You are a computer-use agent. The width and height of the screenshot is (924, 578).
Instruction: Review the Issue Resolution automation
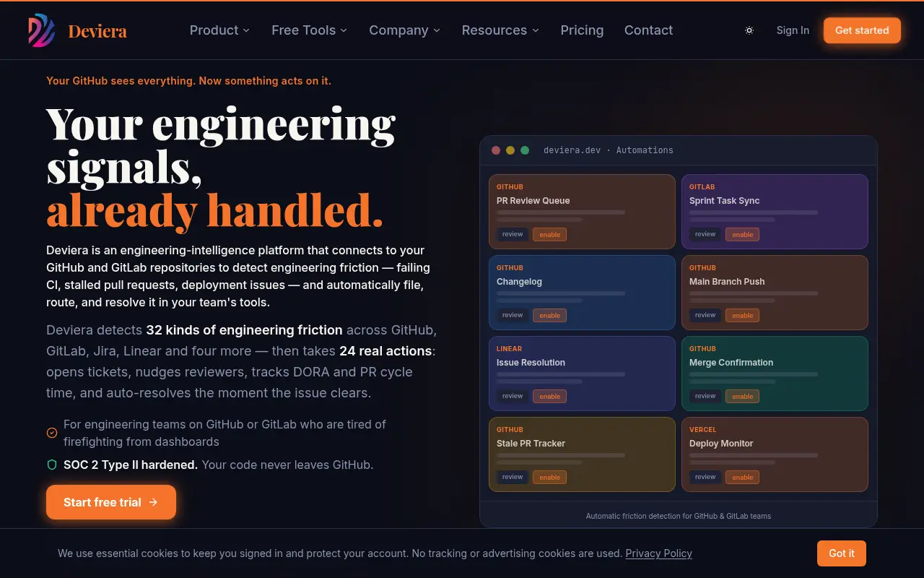[x=513, y=396]
